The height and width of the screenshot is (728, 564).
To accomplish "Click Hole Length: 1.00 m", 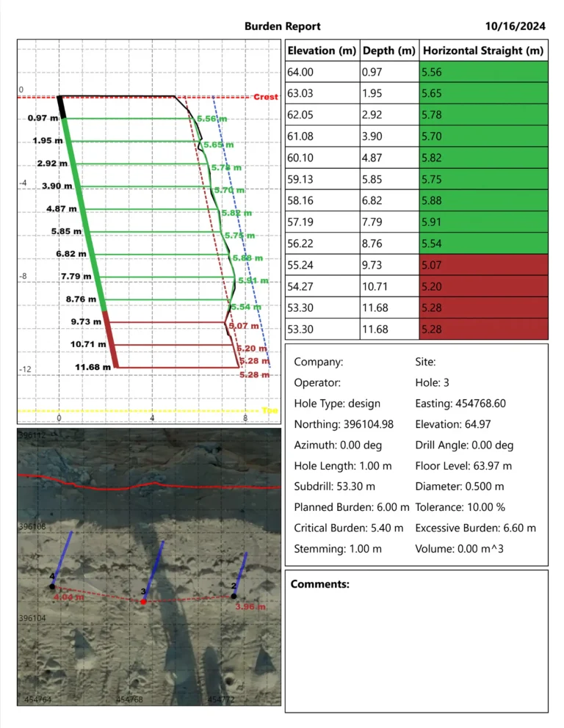I will click(342, 466).
